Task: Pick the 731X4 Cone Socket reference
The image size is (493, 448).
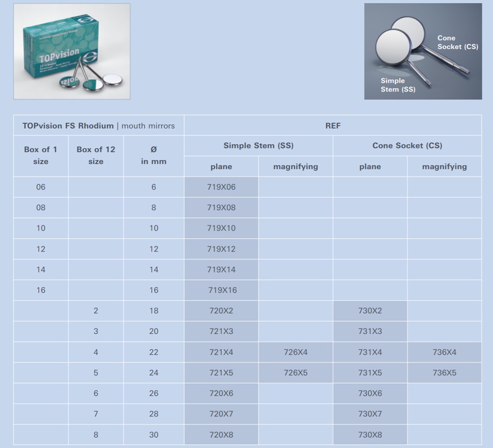Action: 370,352
